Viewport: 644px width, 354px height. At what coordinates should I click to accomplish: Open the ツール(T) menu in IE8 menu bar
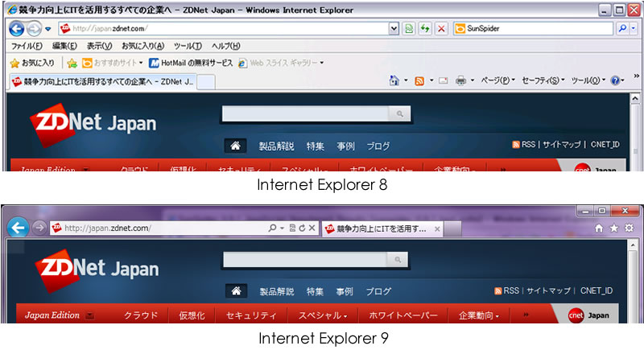pos(188,46)
